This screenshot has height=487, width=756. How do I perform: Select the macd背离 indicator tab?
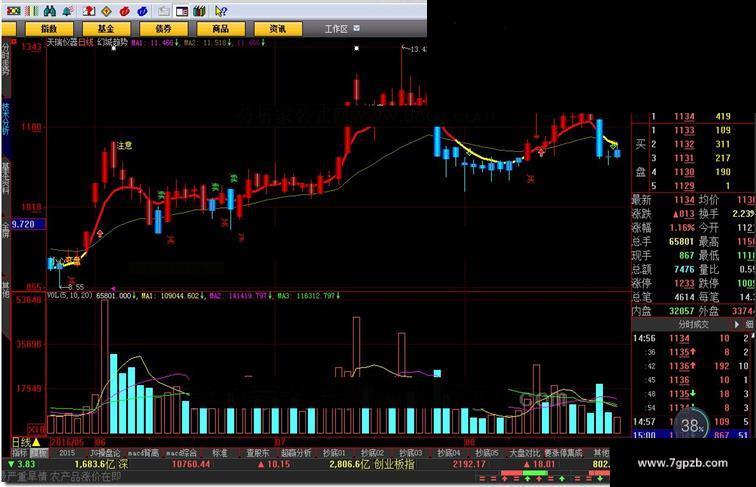(x=143, y=453)
